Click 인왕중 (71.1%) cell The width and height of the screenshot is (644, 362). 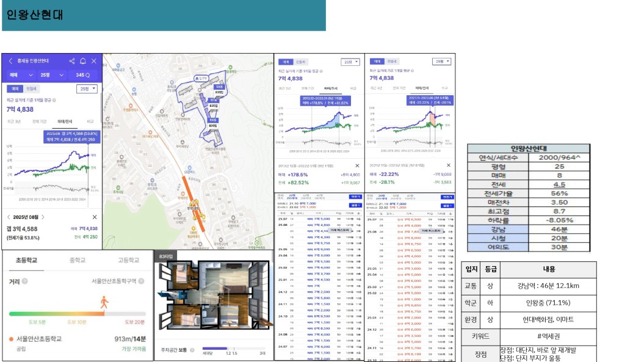tap(548, 303)
